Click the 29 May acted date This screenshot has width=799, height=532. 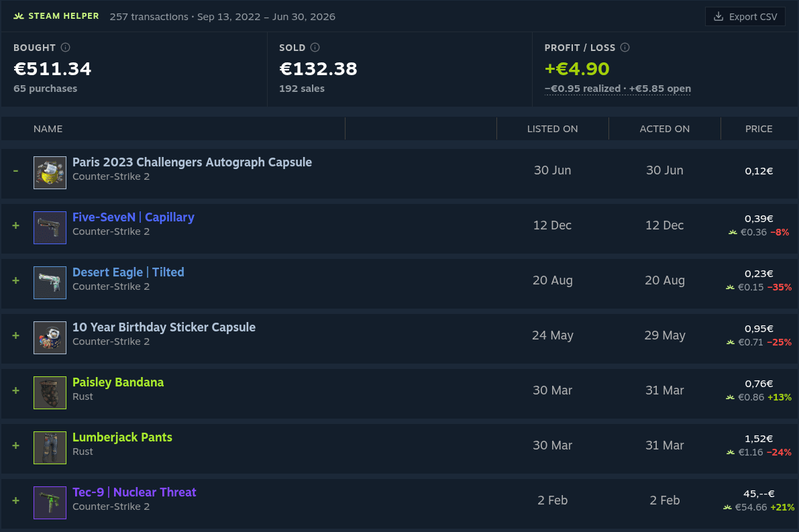664,335
